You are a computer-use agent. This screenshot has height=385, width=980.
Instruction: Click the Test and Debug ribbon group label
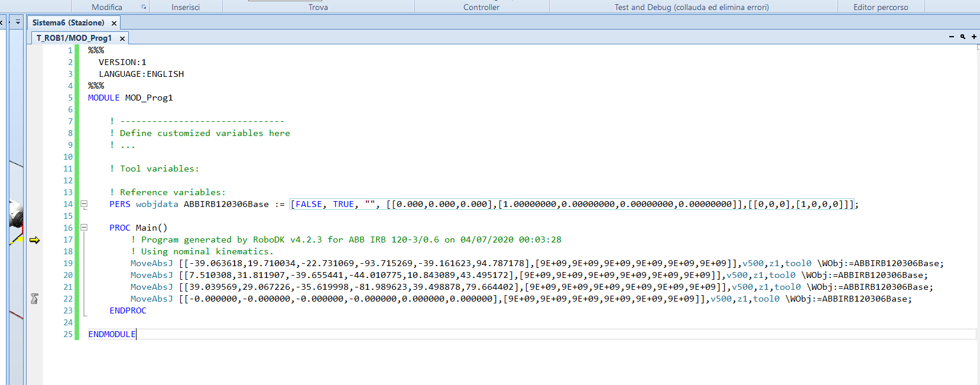[x=691, y=7]
